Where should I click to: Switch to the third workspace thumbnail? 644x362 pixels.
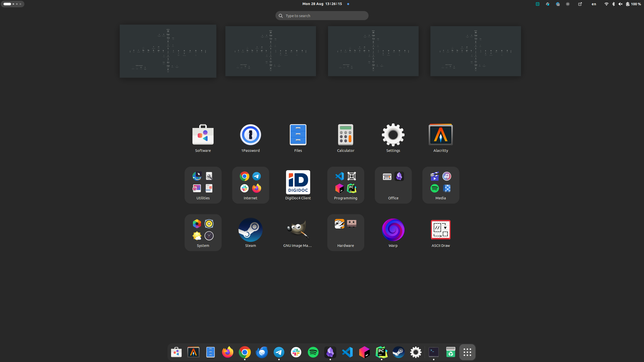[373, 51]
